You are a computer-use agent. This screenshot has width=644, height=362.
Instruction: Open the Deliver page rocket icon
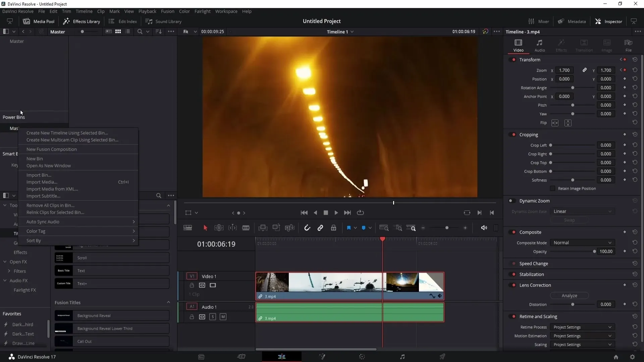pyautogui.click(x=442, y=357)
